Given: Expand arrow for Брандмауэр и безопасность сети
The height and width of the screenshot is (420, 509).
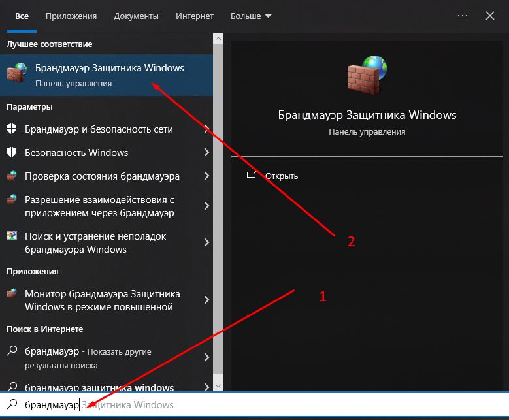Looking at the screenshot, I should click(206, 129).
